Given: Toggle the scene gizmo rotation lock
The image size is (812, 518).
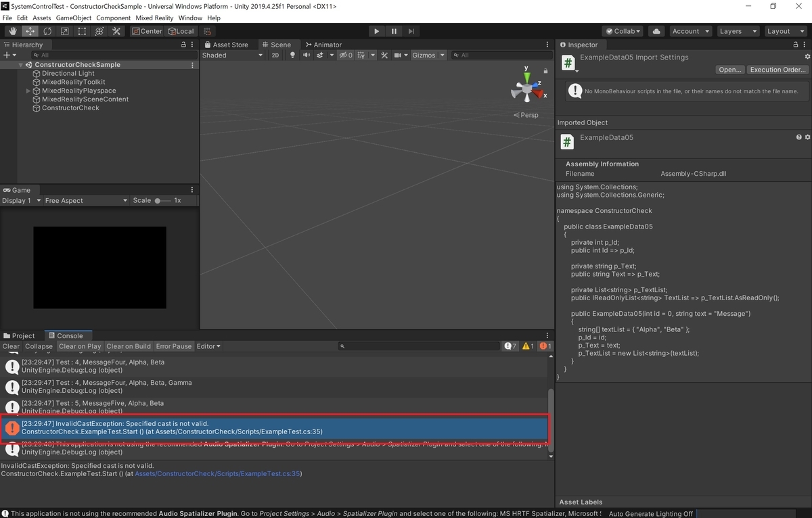Looking at the screenshot, I should [x=545, y=70].
